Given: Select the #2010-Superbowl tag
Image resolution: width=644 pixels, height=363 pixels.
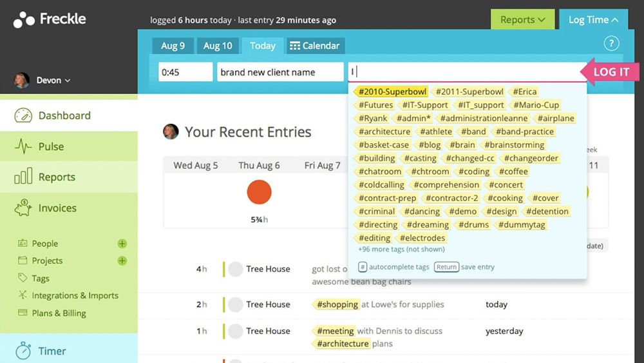Looking at the screenshot, I should coord(392,92).
